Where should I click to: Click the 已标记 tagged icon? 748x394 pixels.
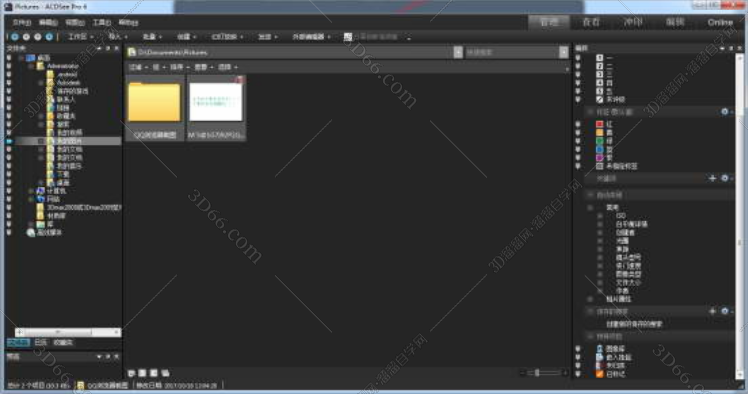tap(600, 374)
